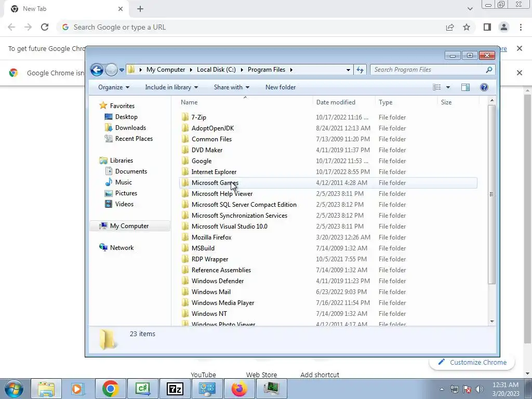Open the view options dropdown arrow
Screen dimensions: 532x399
(x=448, y=87)
